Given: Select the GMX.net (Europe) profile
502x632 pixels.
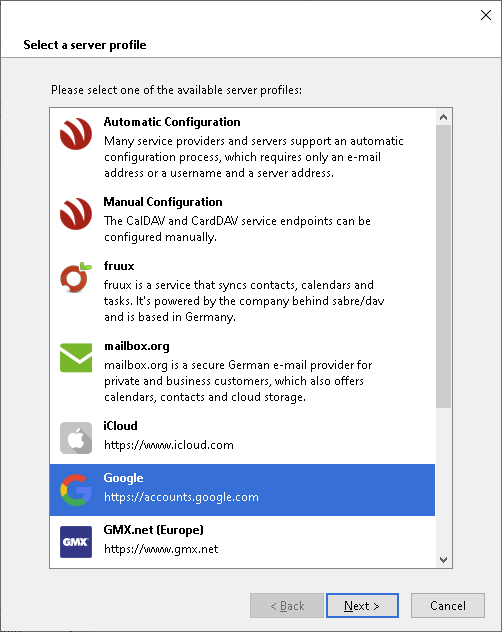Looking at the screenshot, I should coord(242,541).
